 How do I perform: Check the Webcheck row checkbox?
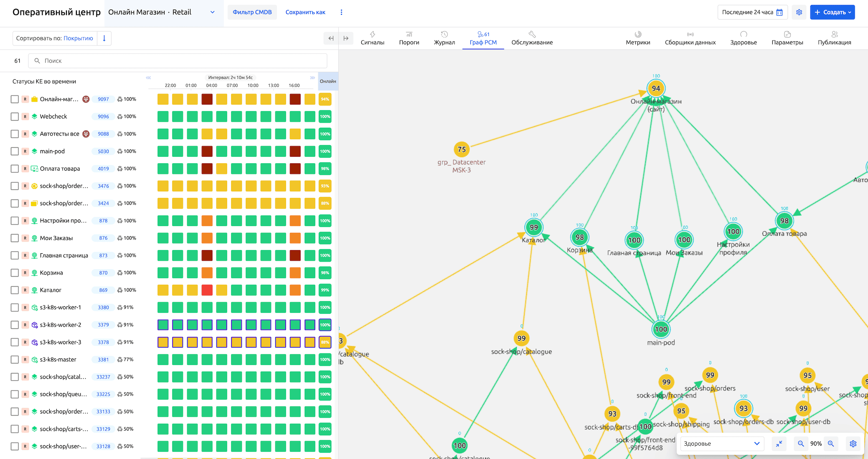[x=15, y=116]
